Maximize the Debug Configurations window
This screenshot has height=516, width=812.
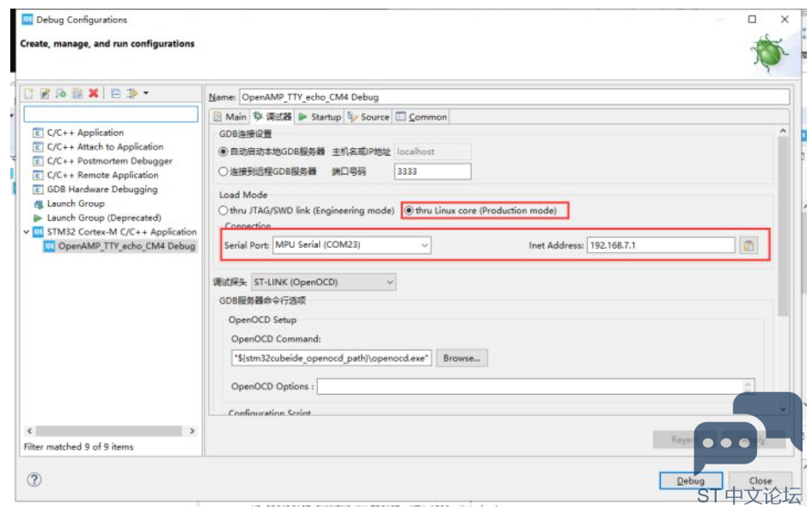pyautogui.click(x=752, y=19)
